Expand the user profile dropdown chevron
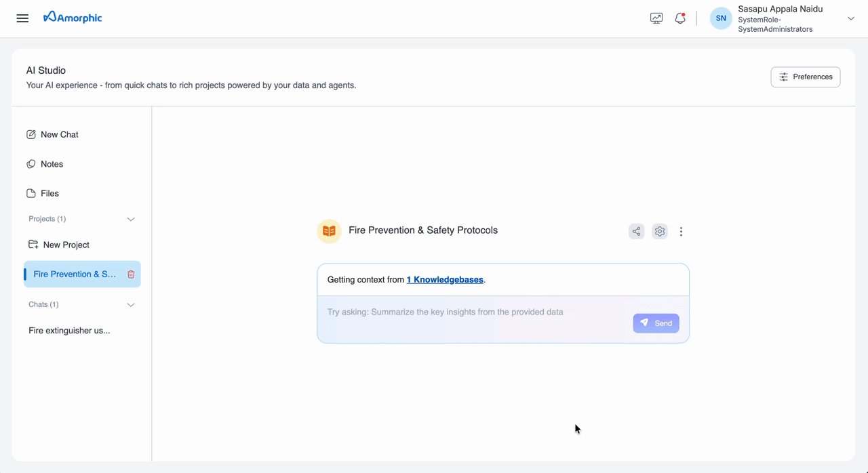868x473 pixels. [850, 18]
